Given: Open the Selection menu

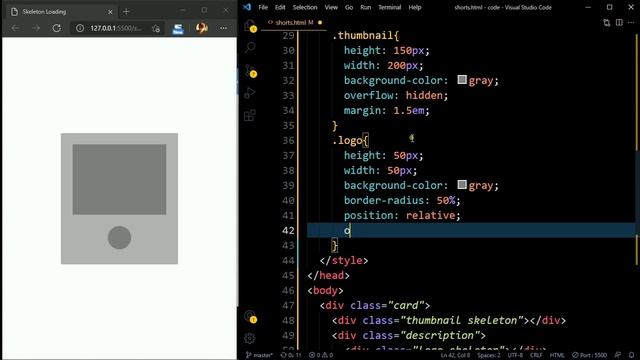Looking at the screenshot, I should tap(305, 7).
